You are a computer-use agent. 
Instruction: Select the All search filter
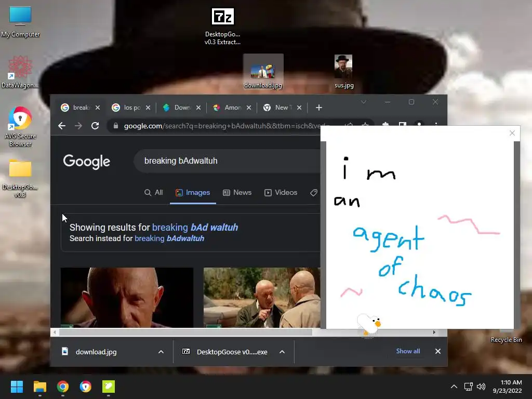coord(153,193)
